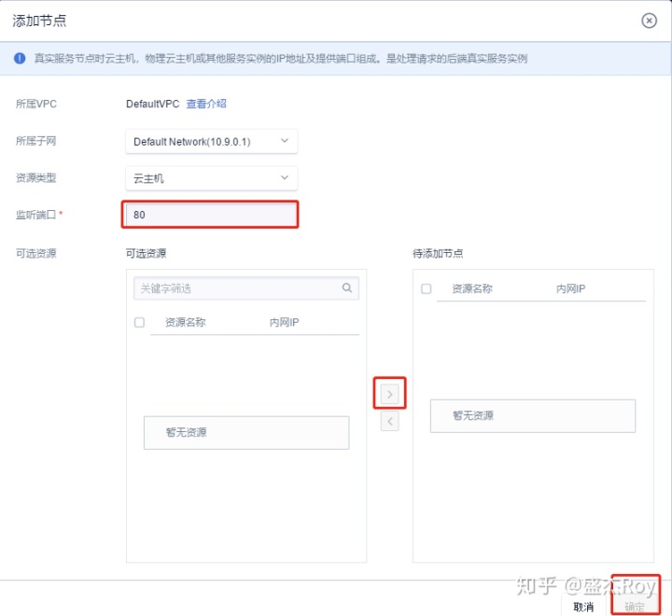Click the DefaultVPC value text
Viewport: 672px width, 616px height.
[152, 104]
